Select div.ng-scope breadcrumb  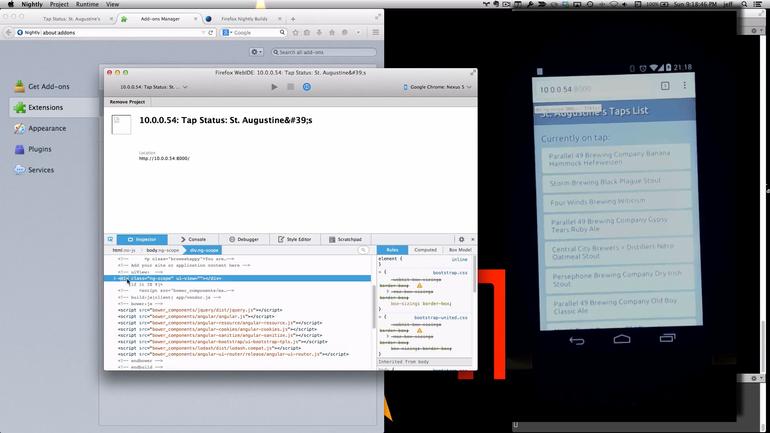(x=204, y=250)
